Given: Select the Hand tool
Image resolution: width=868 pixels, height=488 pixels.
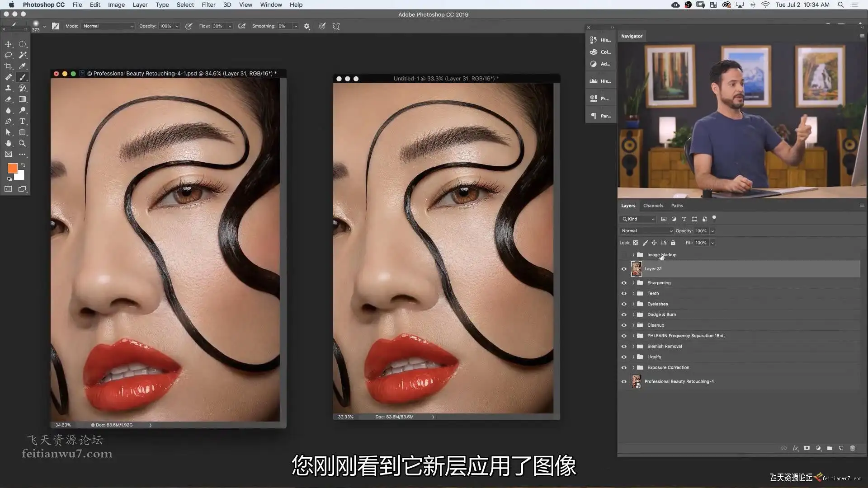Looking at the screenshot, I should click(x=8, y=143).
